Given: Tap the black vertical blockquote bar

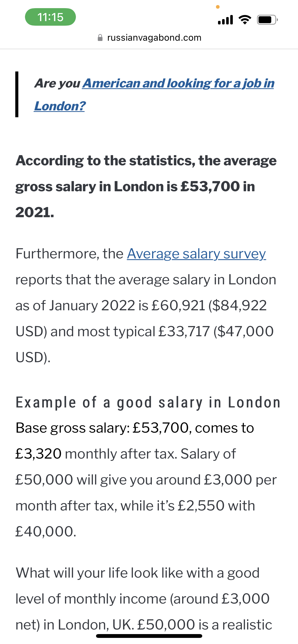Looking at the screenshot, I should click(x=17, y=94).
